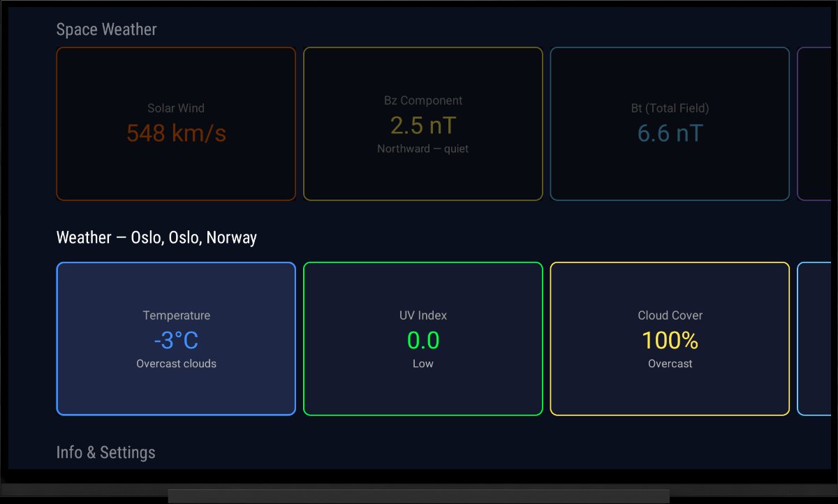Open the Temperature card for Oslo
This screenshot has width=838, height=504.
click(x=176, y=338)
